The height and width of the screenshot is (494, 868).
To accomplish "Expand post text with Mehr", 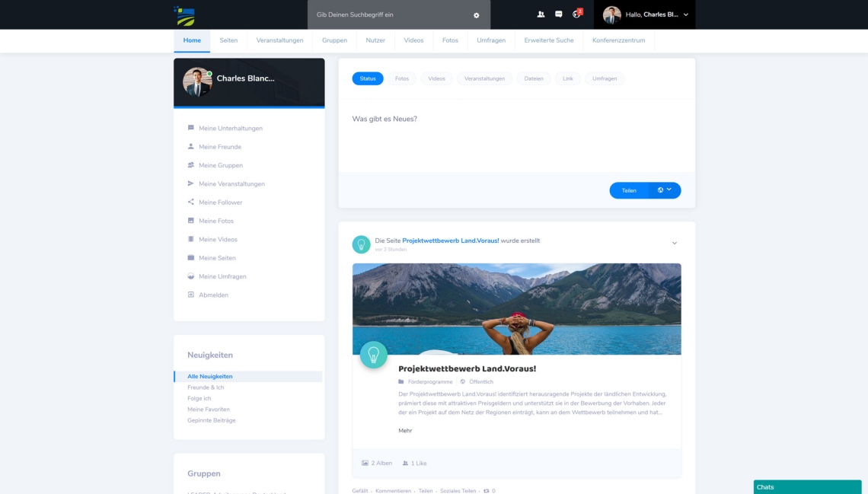I will coord(405,430).
